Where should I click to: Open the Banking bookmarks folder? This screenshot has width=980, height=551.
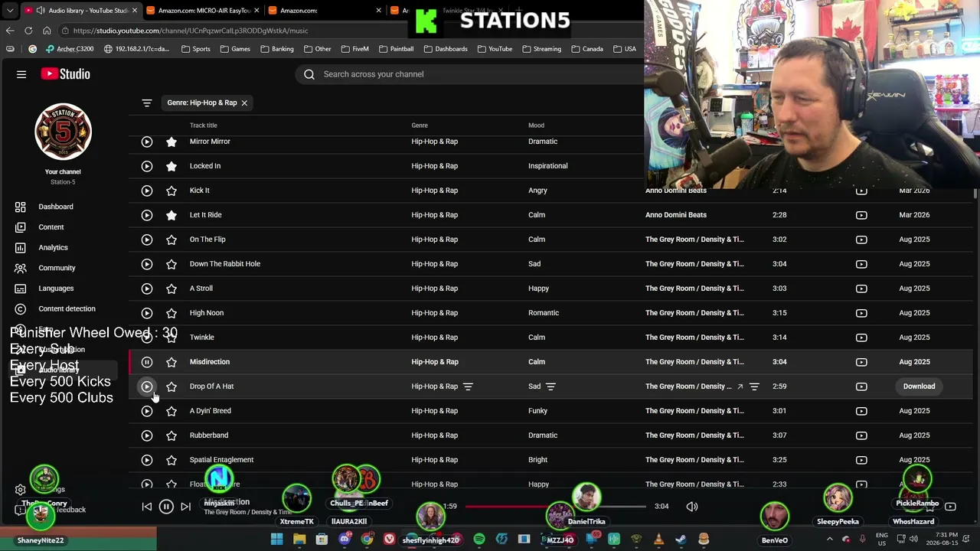(x=276, y=49)
